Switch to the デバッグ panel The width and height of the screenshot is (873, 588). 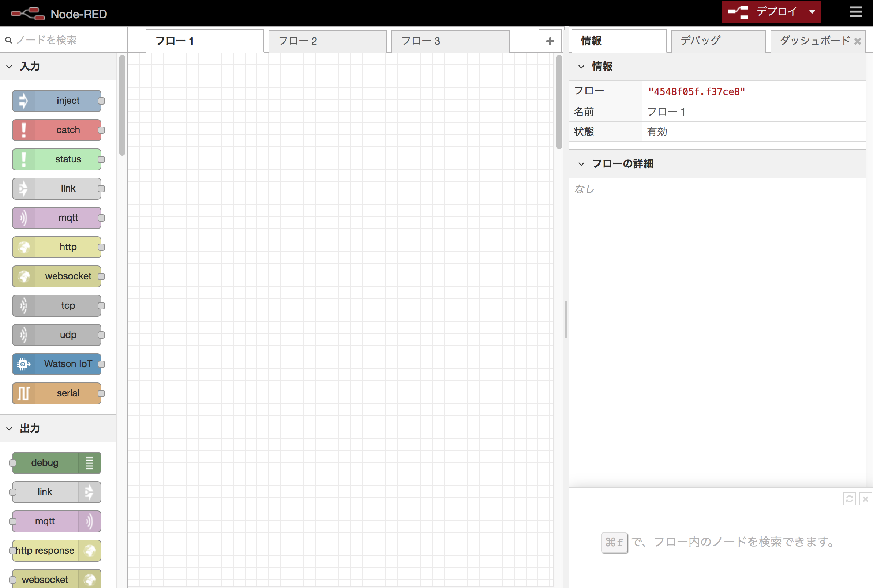pyautogui.click(x=702, y=41)
